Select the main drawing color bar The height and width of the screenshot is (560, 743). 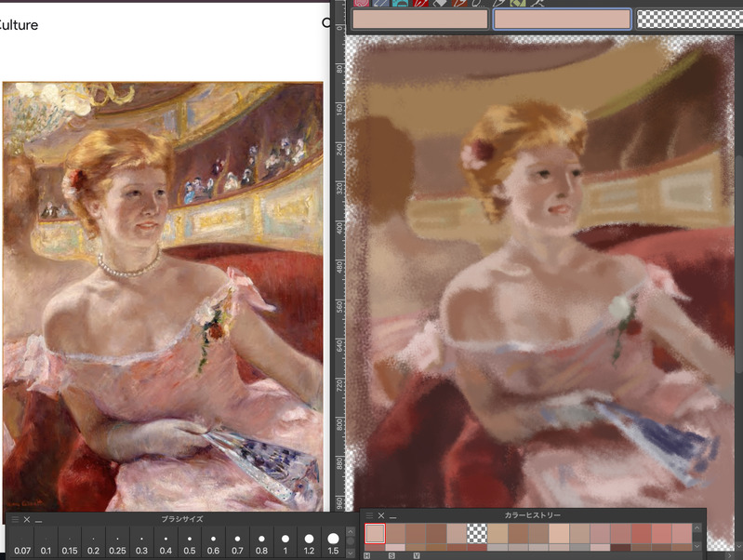point(419,19)
